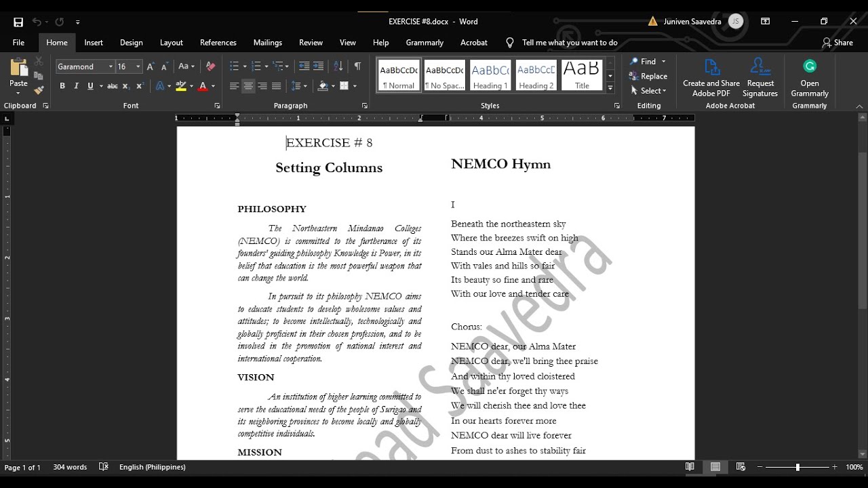Open line spacing dropdown

click(299, 86)
